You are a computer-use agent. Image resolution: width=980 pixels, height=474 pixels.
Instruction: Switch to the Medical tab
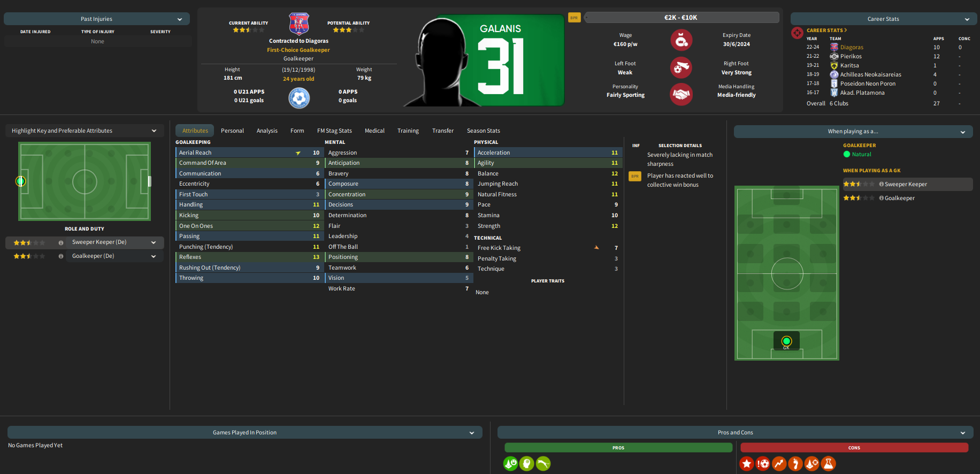[x=374, y=131]
